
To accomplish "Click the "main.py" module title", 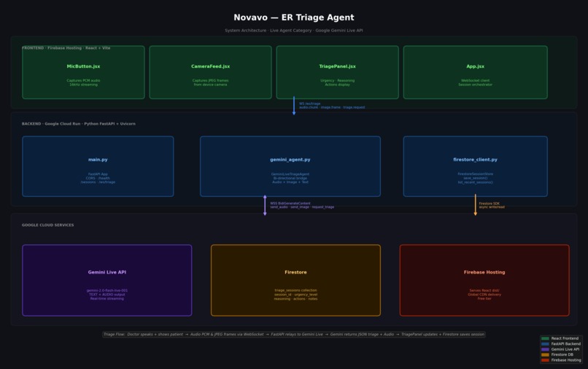I will tap(98, 160).
